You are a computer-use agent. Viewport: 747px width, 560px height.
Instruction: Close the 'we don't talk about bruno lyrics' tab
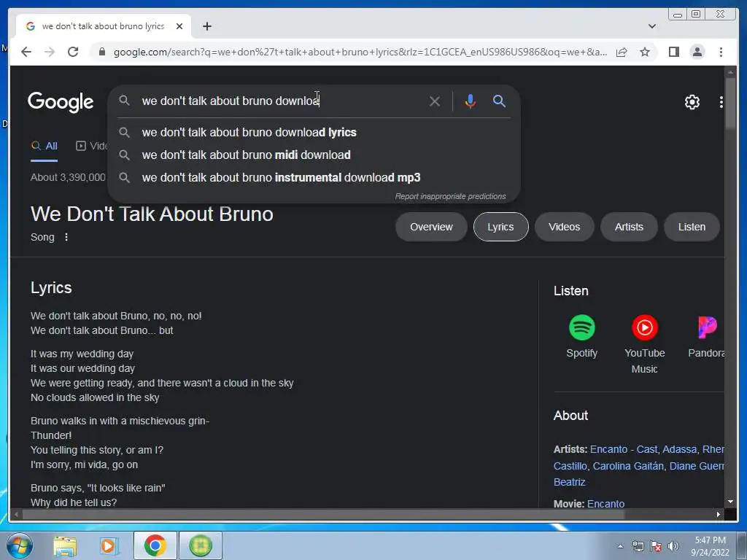click(179, 26)
